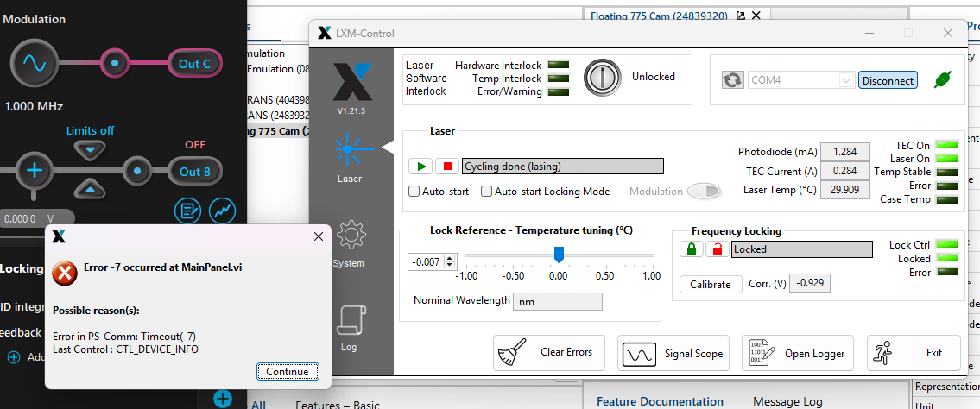Click the sine wave Modulation source node
Viewport: 980px width, 409px height.
coord(35,62)
